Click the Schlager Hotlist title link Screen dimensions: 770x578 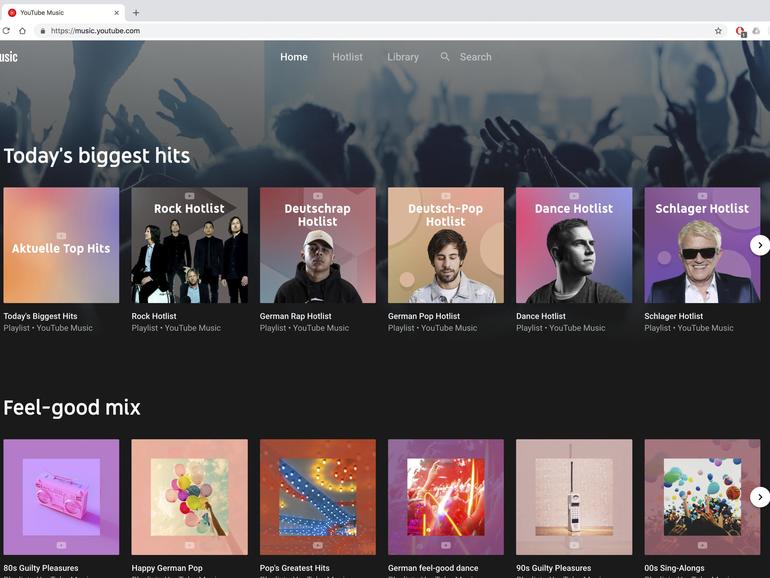tap(673, 316)
